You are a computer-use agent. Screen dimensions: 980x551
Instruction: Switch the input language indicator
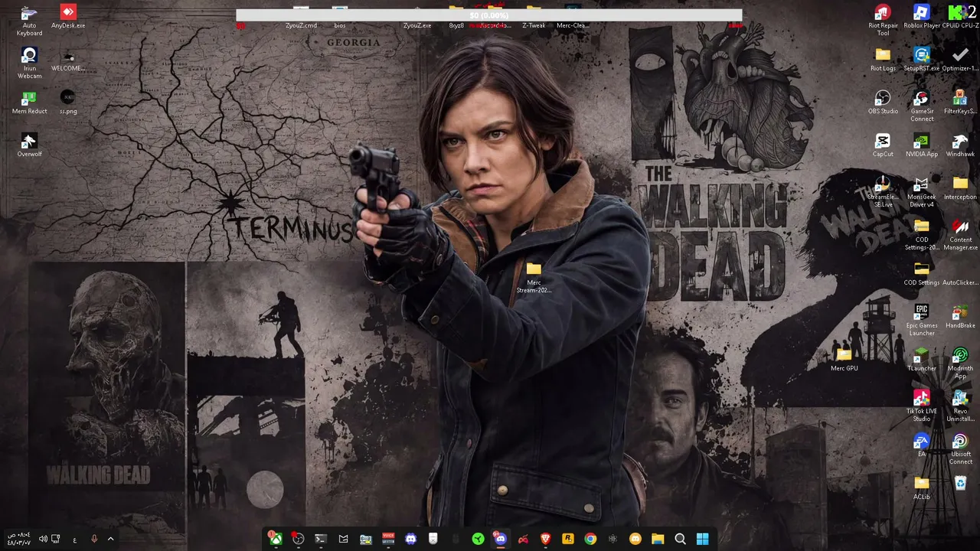pyautogui.click(x=74, y=540)
